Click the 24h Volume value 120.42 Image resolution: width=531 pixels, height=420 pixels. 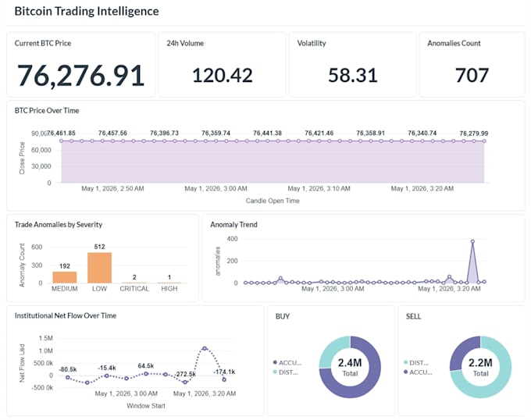coord(223,75)
